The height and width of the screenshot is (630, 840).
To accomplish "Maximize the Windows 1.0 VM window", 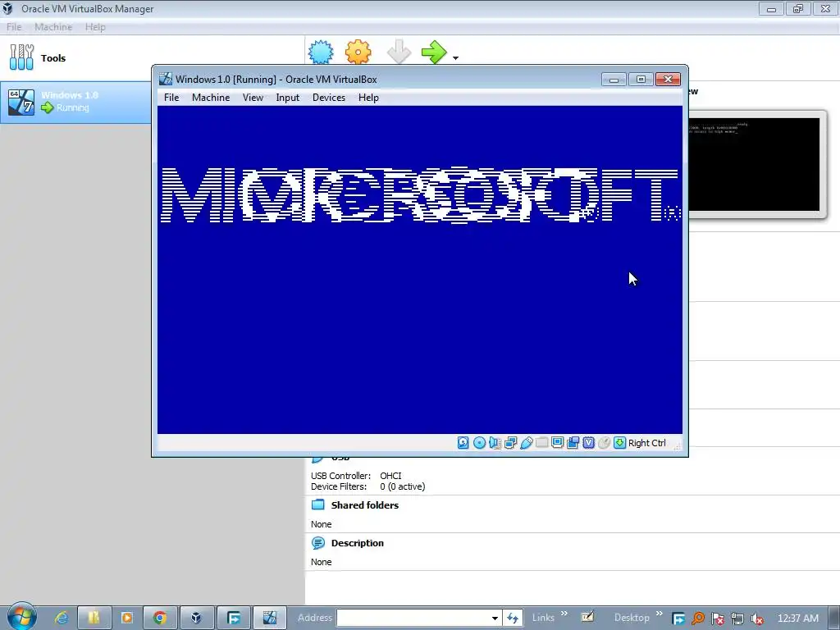I will (641, 80).
